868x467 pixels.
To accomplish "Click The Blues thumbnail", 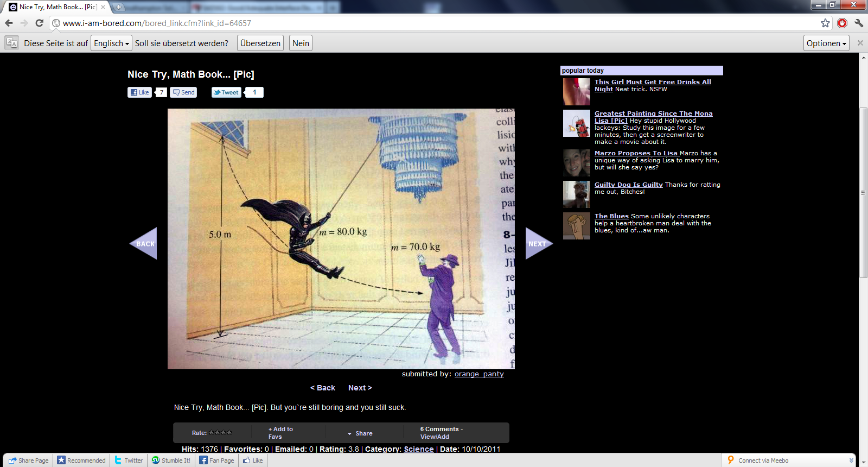I will coord(577,226).
